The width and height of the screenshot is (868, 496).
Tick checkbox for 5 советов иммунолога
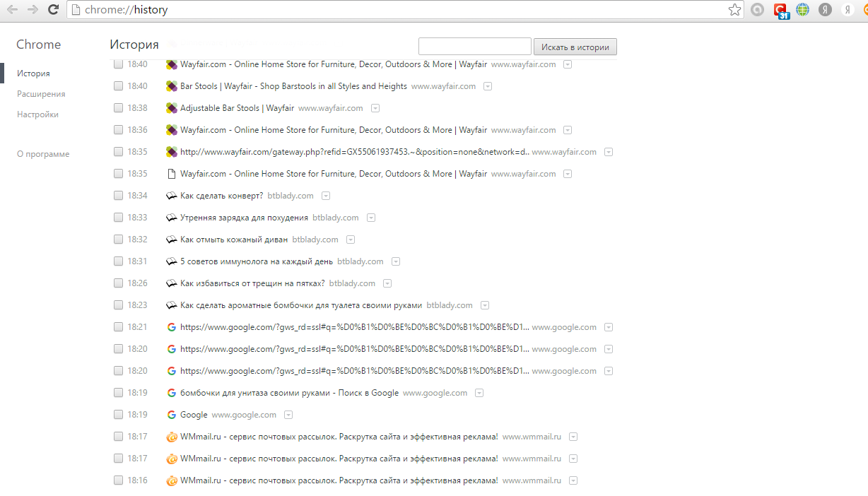click(118, 261)
